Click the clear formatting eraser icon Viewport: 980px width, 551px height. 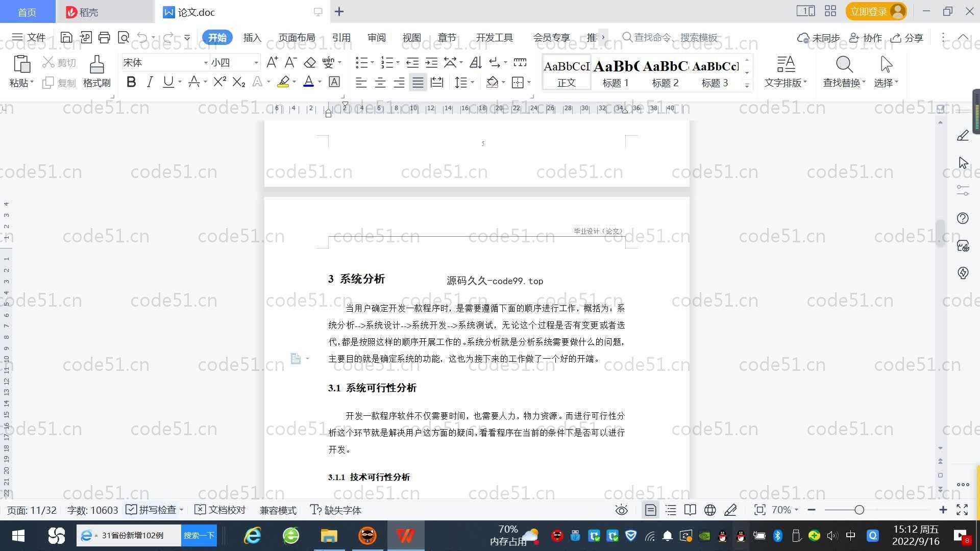coord(310,62)
